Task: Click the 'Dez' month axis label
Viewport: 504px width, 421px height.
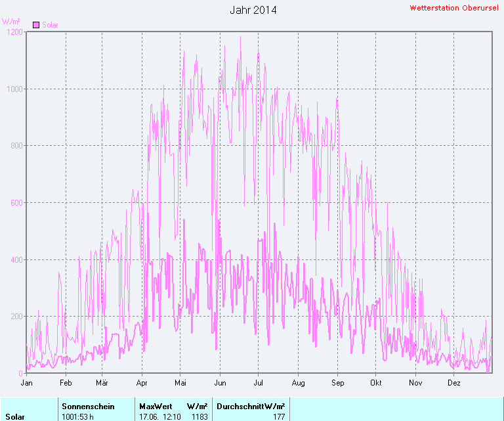Action: click(454, 383)
